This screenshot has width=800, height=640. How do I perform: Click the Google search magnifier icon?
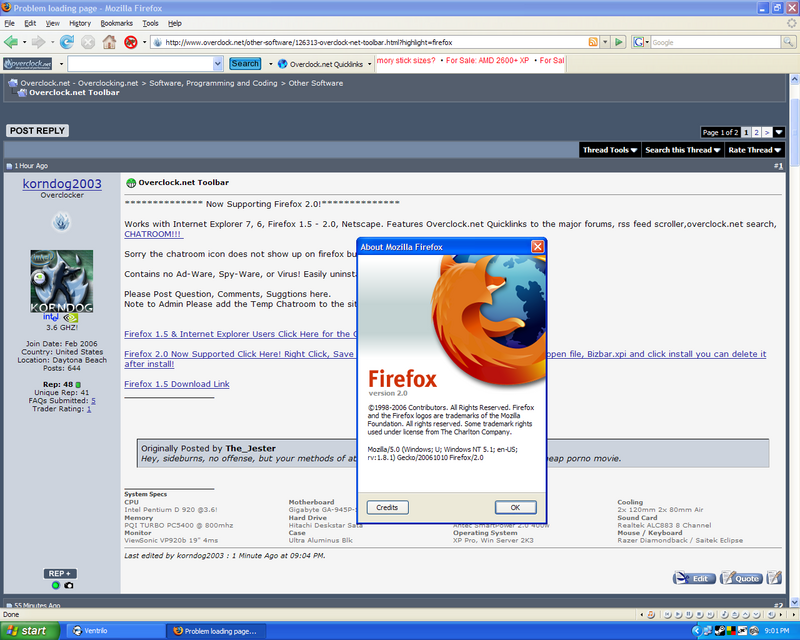[788, 42]
